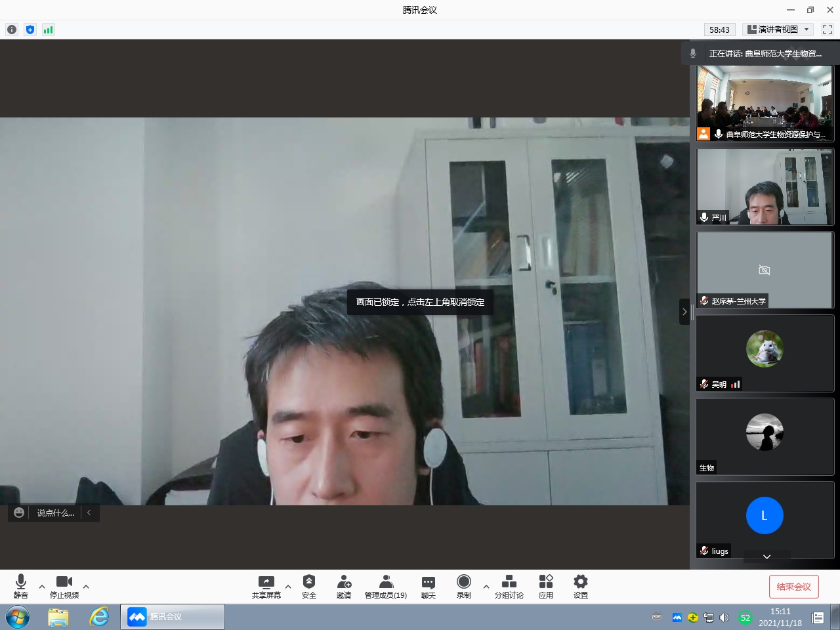The height and width of the screenshot is (630, 840).
Task: Click the 说点什么 chat input box
Action: click(x=55, y=513)
